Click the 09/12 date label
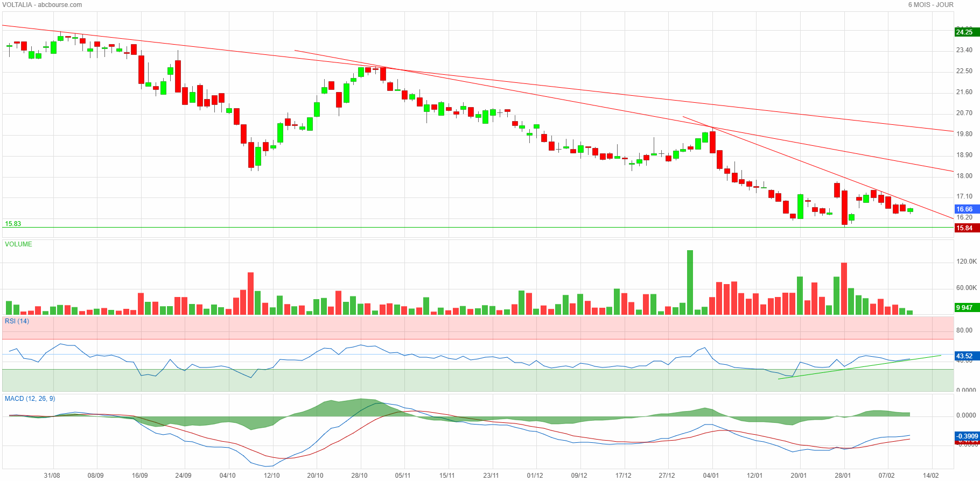The height and width of the screenshot is (481, 980). click(579, 476)
